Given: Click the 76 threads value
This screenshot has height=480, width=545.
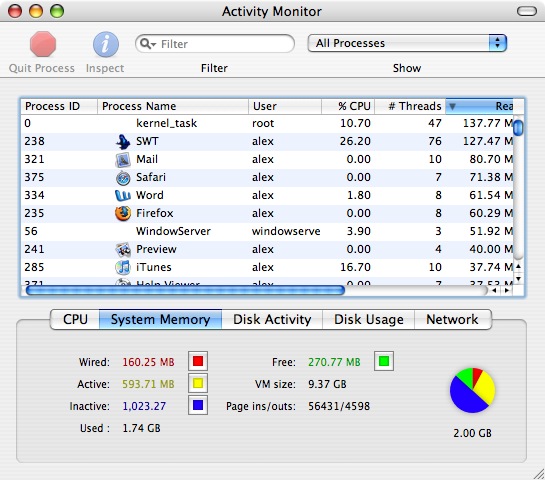Looking at the screenshot, I should coord(435,141).
